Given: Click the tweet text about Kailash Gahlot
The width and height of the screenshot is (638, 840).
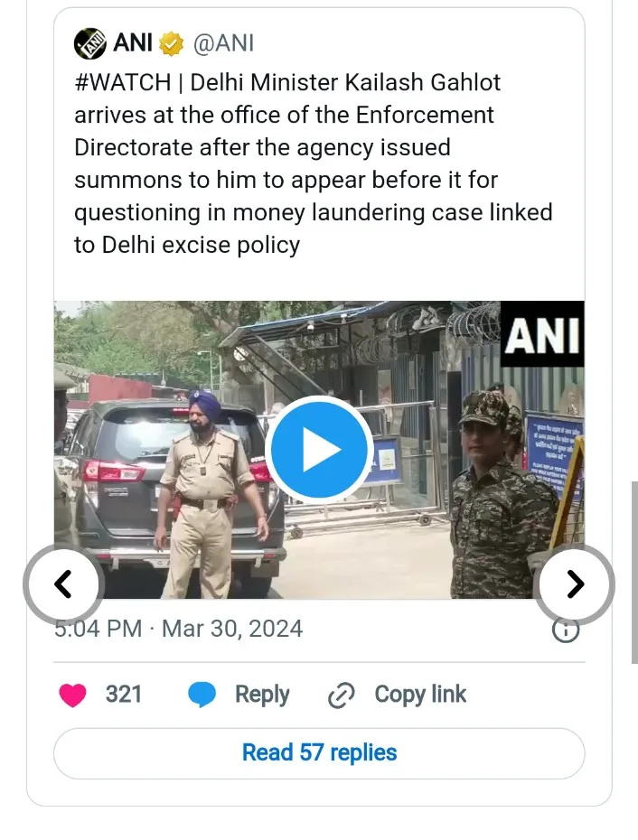Looking at the screenshot, I should (313, 163).
